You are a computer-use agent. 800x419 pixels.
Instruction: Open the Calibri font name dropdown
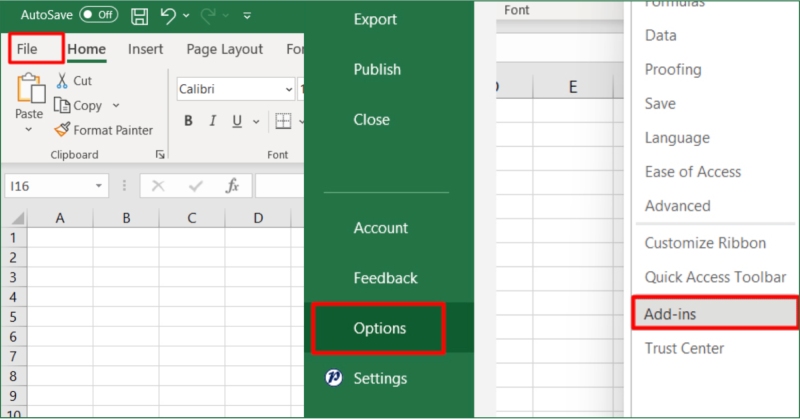pos(288,89)
